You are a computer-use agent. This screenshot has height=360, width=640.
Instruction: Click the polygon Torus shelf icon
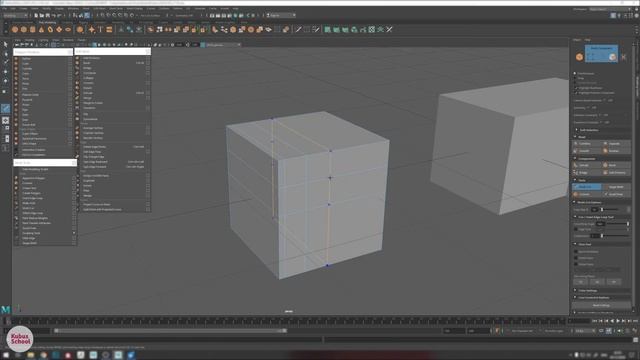point(50,29)
